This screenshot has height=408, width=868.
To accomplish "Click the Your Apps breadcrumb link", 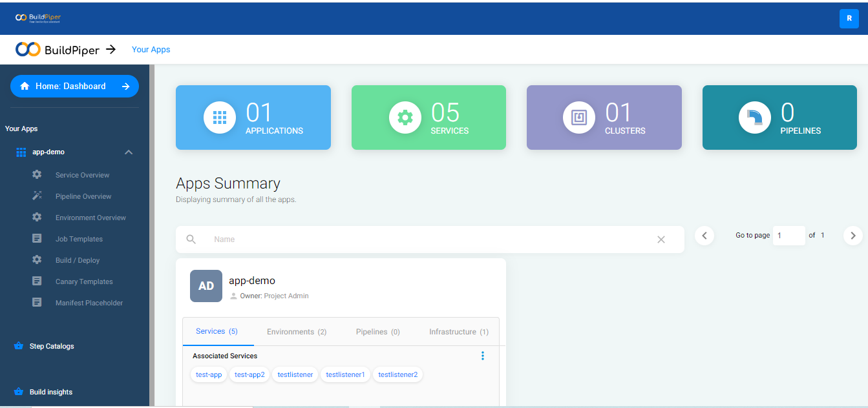I will point(151,49).
